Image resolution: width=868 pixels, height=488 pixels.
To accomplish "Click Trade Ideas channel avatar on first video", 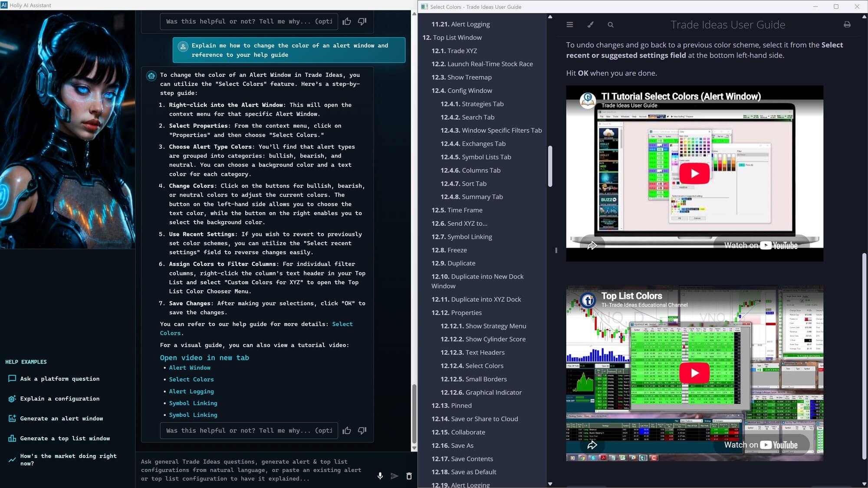I will (x=588, y=101).
